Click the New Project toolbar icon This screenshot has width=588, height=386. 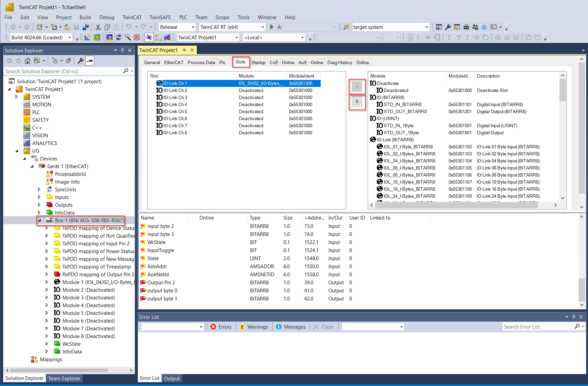click(x=40, y=27)
